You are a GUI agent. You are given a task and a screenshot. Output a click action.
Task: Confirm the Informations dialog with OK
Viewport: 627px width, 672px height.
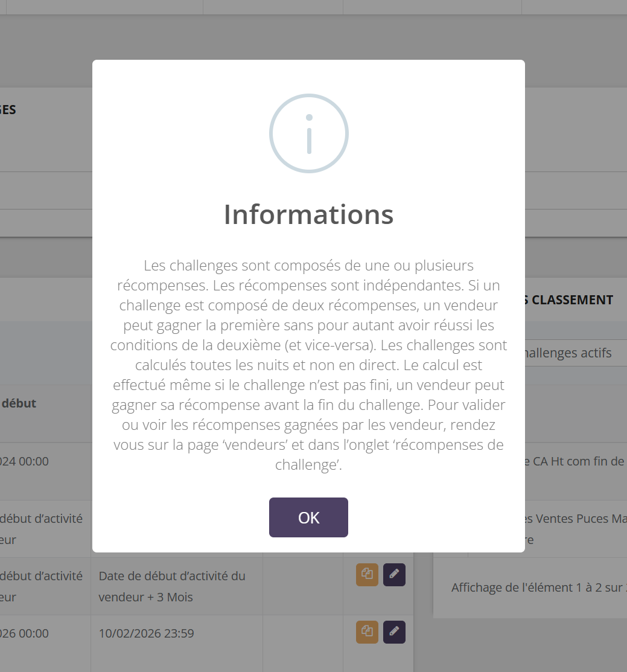(308, 517)
